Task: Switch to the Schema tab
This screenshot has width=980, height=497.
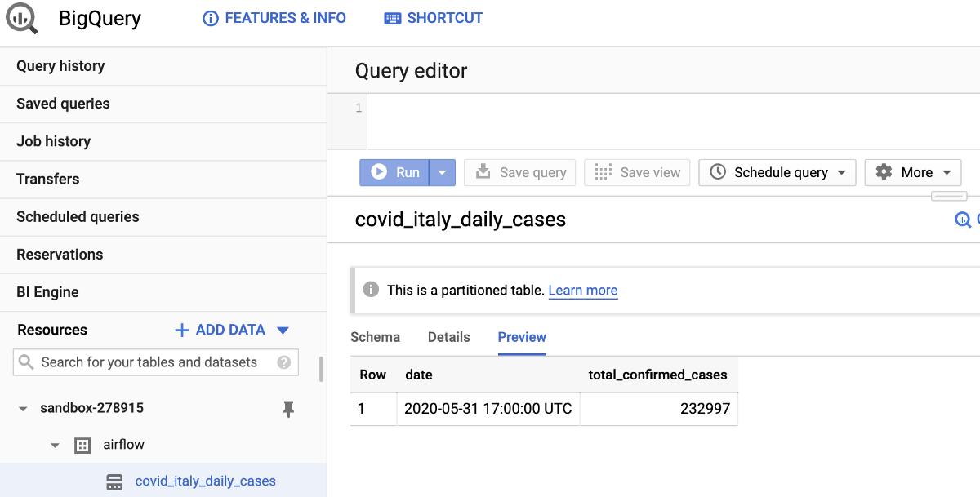Action: [375, 337]
